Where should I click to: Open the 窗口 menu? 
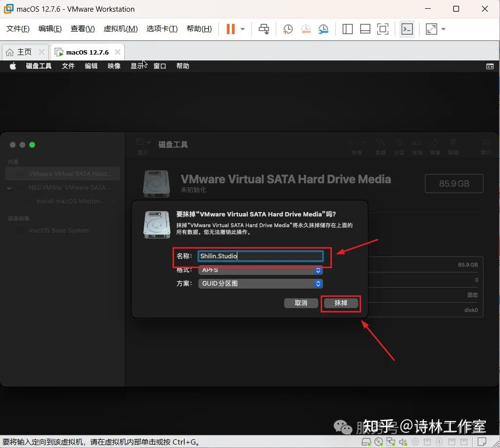160,66
